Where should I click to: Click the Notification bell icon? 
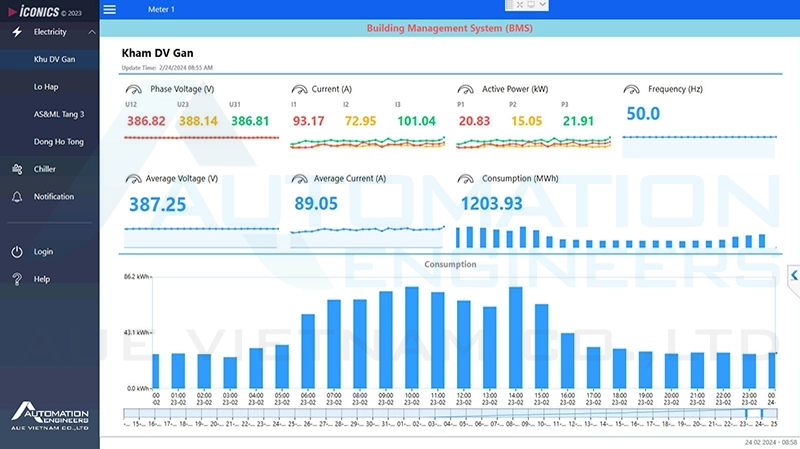[x=16, y=197]
